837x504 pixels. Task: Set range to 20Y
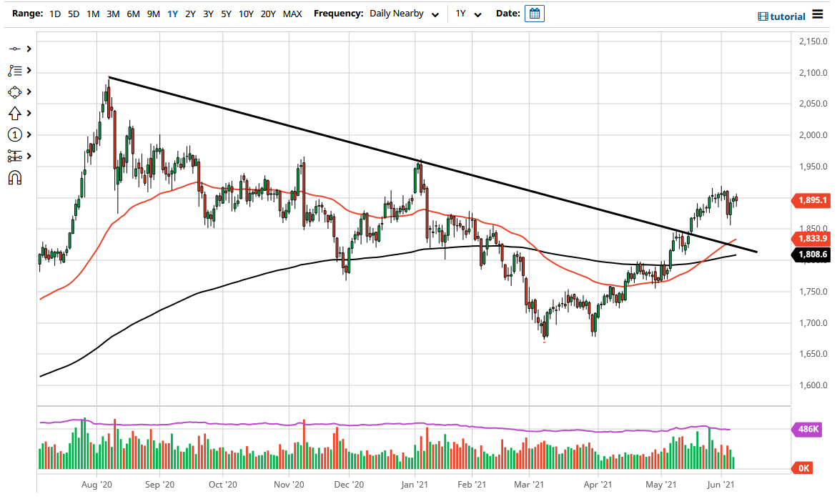[x=268, y=14]
